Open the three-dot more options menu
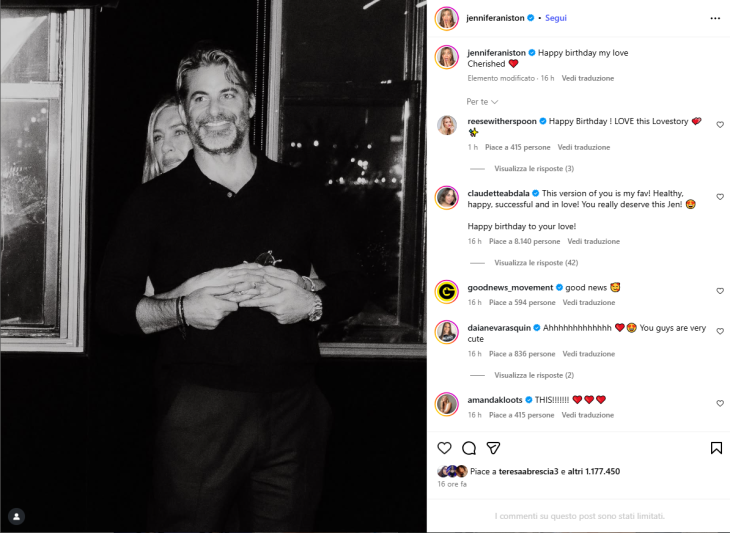The width and height of the screenshot is (730, 533). pyautogui.click(x=715, y=18)
